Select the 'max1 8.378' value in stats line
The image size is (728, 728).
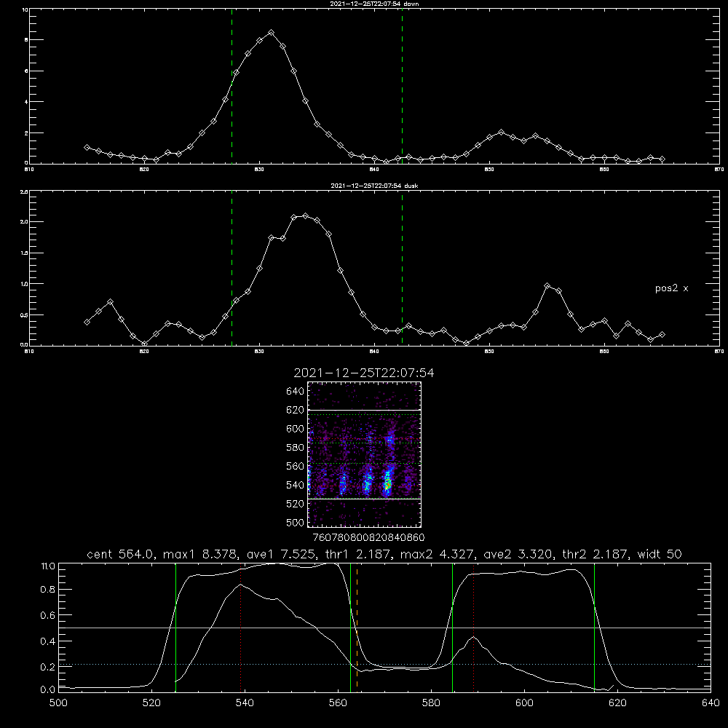pos(201,554)
